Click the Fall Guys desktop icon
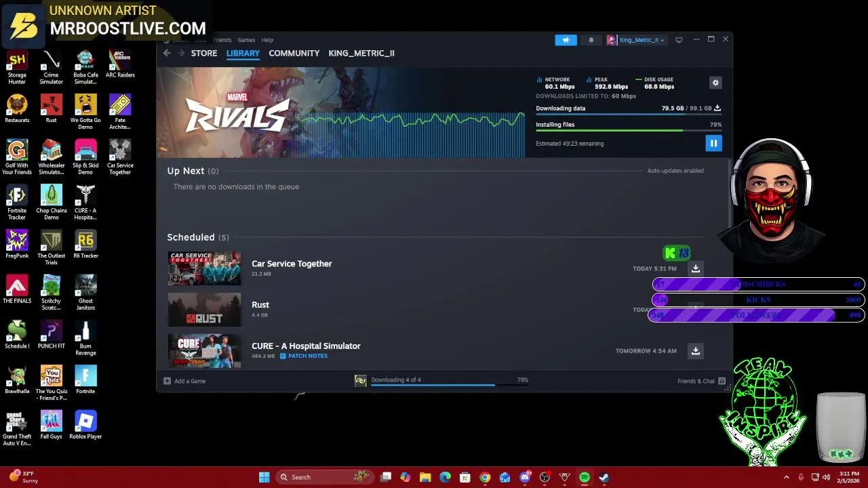 click(51, 426)
